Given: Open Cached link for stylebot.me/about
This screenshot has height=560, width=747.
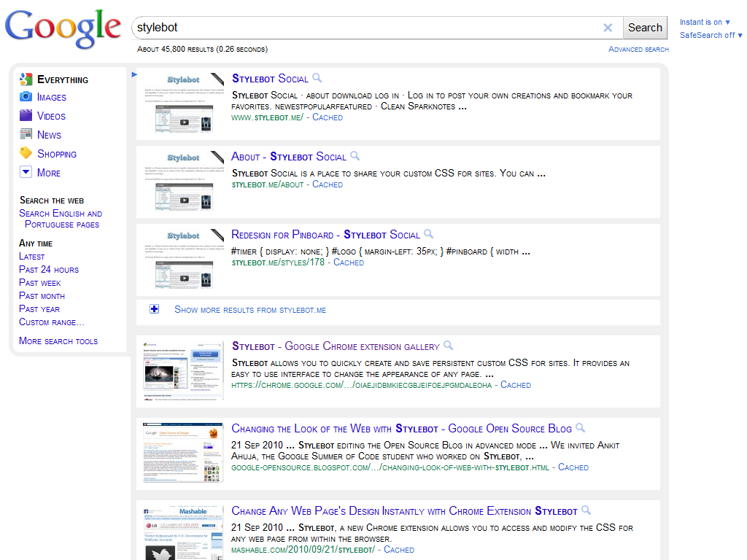Looking at the screenshot, I should pyautogui.click(x=328, y=184).
